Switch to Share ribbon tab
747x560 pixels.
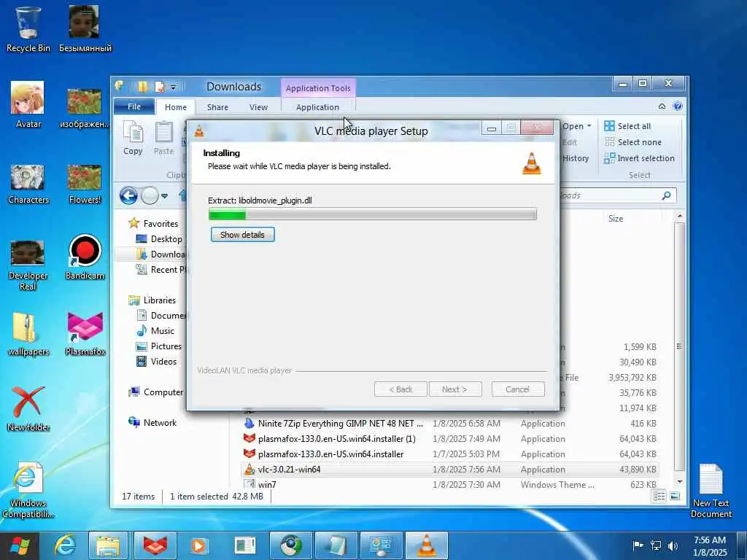coord(217,107)
